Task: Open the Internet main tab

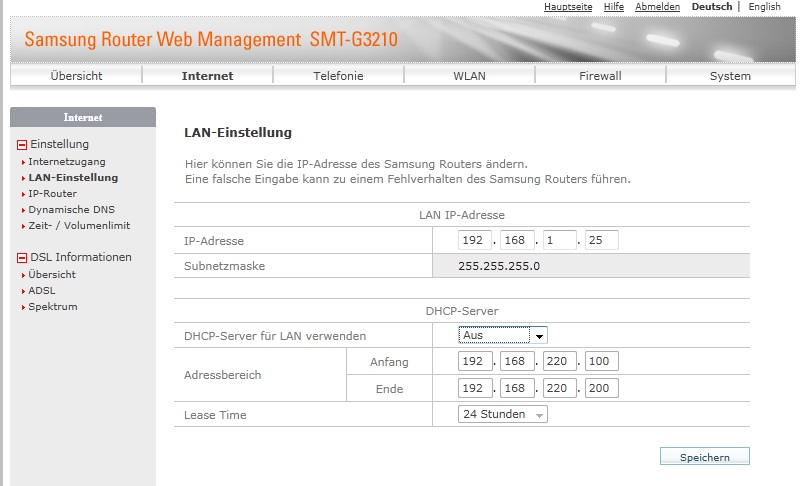Action: coord(207,76)
